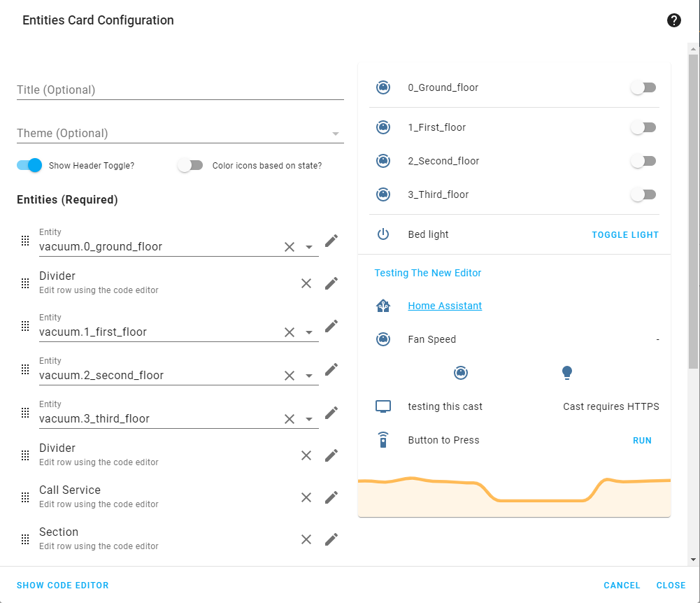Expand the Theme (Optional) dropdown
The image size is (700, 603).
tap(180, 133)
